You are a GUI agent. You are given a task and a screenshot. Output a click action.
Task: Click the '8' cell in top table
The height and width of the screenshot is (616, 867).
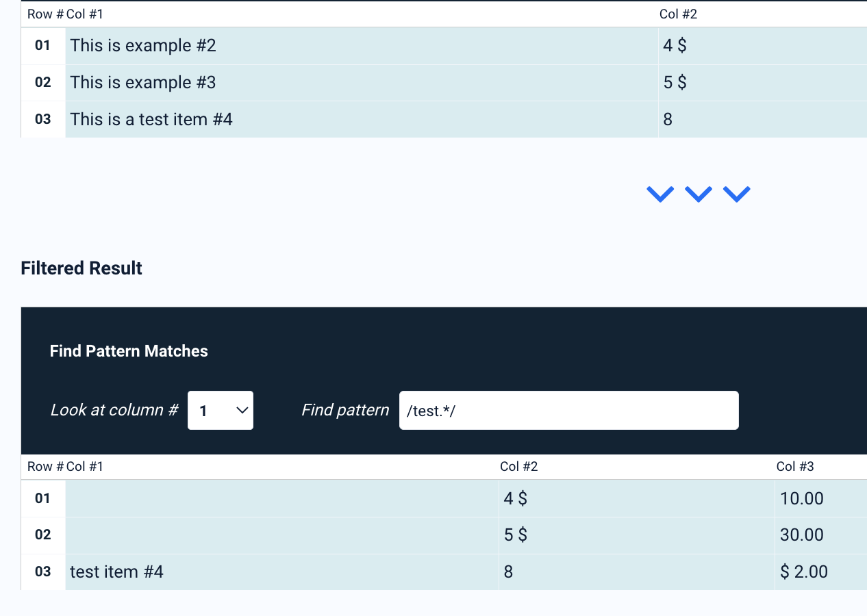[x=763, y=120]
